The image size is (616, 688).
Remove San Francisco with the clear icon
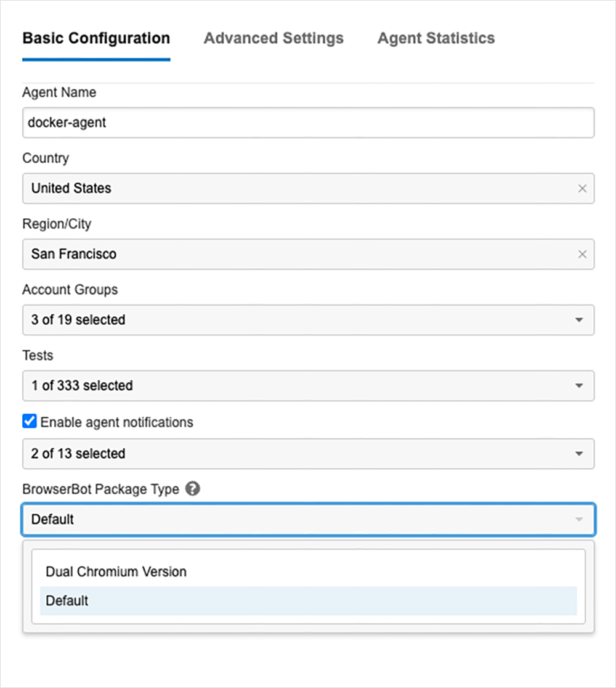coord(582,255)
